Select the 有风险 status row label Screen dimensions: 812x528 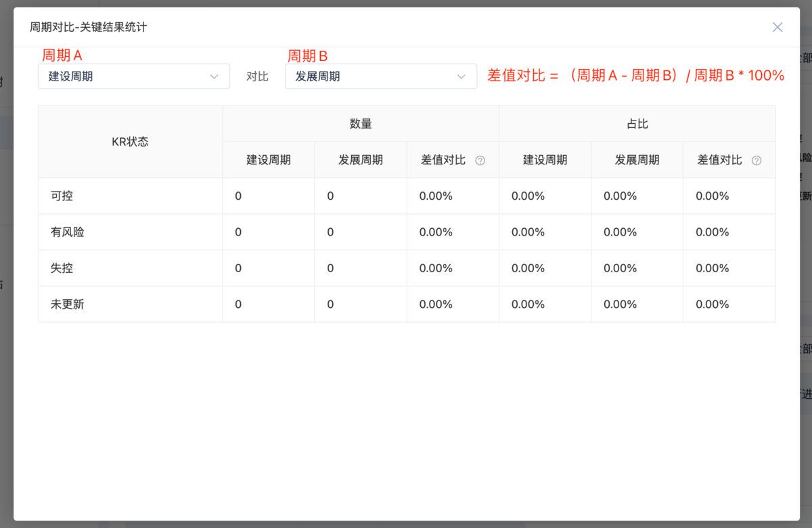68,232
